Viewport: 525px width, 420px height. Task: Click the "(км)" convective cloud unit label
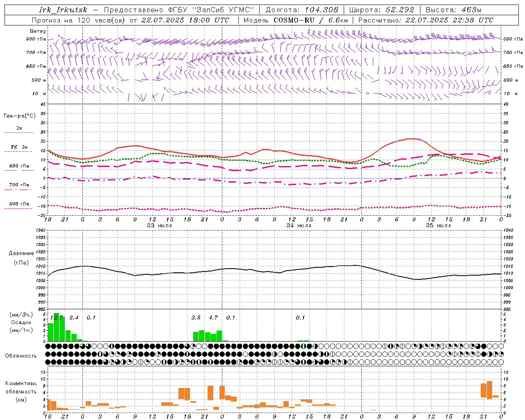tap(21, 400)
